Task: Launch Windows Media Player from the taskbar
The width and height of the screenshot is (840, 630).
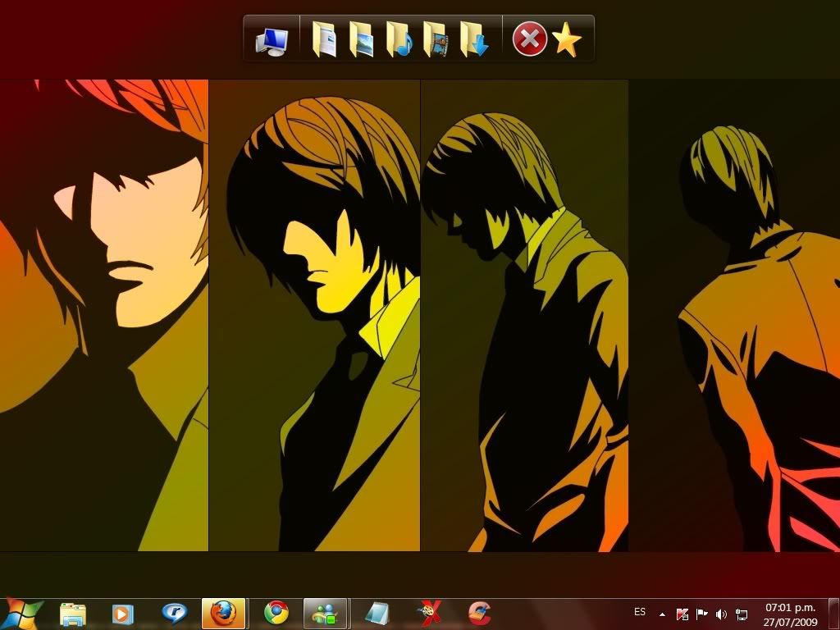Action: pyautogui.click(x=122, y=614)
